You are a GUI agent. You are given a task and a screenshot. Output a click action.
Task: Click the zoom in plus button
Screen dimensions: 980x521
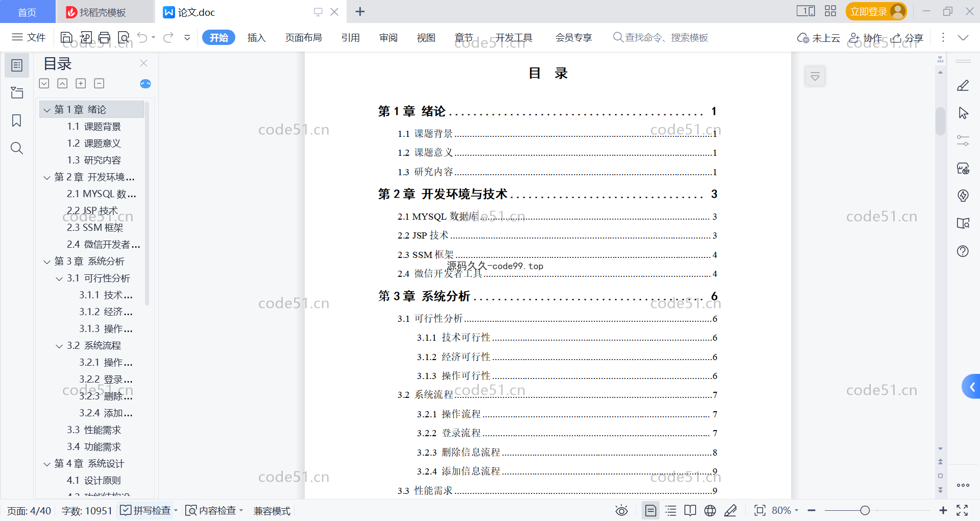click(x=943, y=510)
